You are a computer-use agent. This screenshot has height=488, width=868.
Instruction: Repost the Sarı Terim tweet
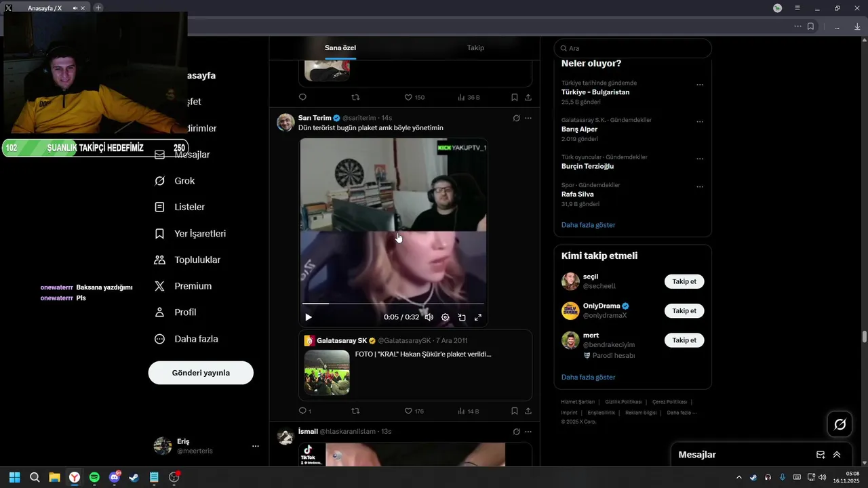click(x=355, y=411)
